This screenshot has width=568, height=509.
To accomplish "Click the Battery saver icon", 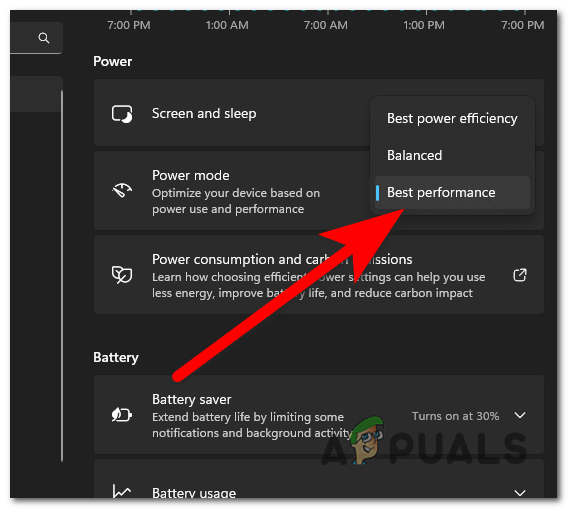I will coord(122,414).
